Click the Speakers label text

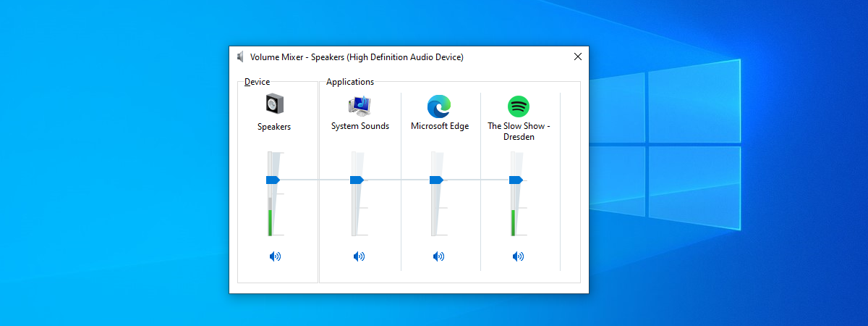274,126
